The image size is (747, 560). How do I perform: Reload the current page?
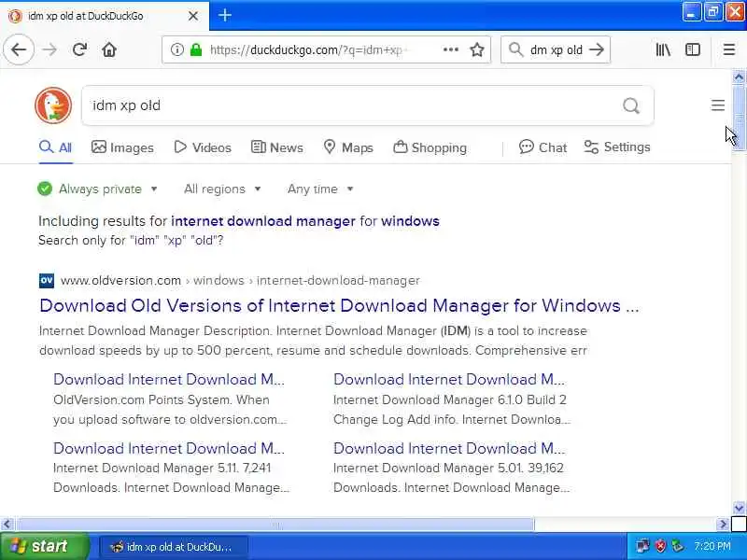click(x=79, y=49)
